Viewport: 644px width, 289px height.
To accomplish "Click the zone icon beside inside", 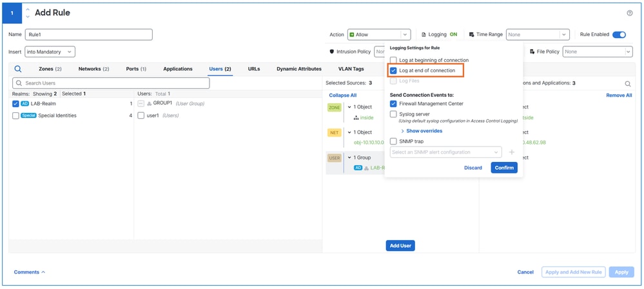I will coord(356,117).
